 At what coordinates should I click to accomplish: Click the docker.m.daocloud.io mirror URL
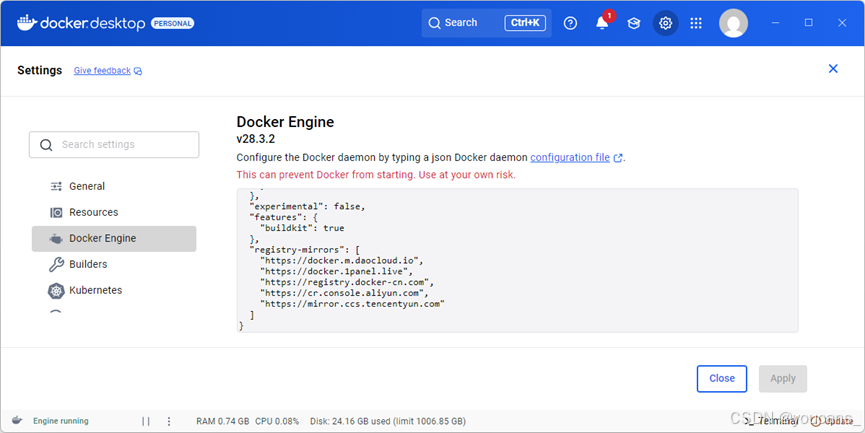[341, 260]
